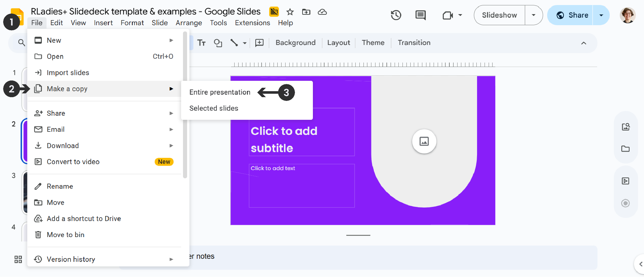The width and height of the screenshot is (644, 277).
Task: Click the 'Click to add text' placeholder
Action: 302,186
